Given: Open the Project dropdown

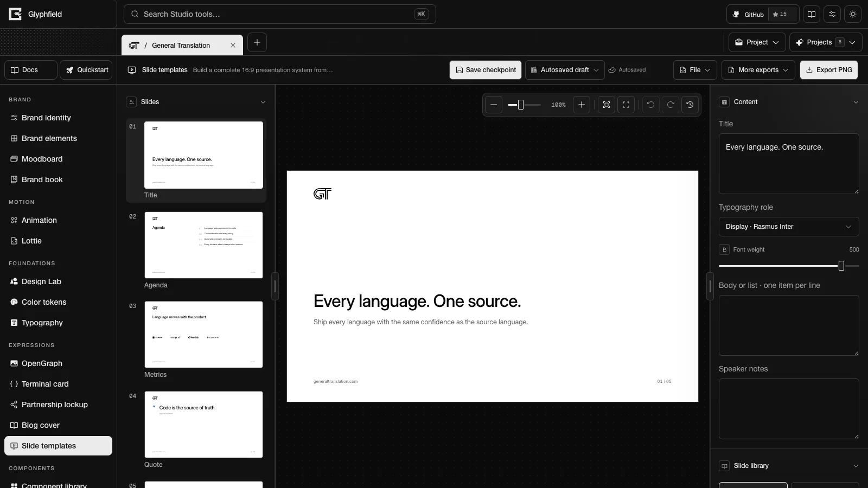Looking at the screenshot, I should [x=757, y=42].
